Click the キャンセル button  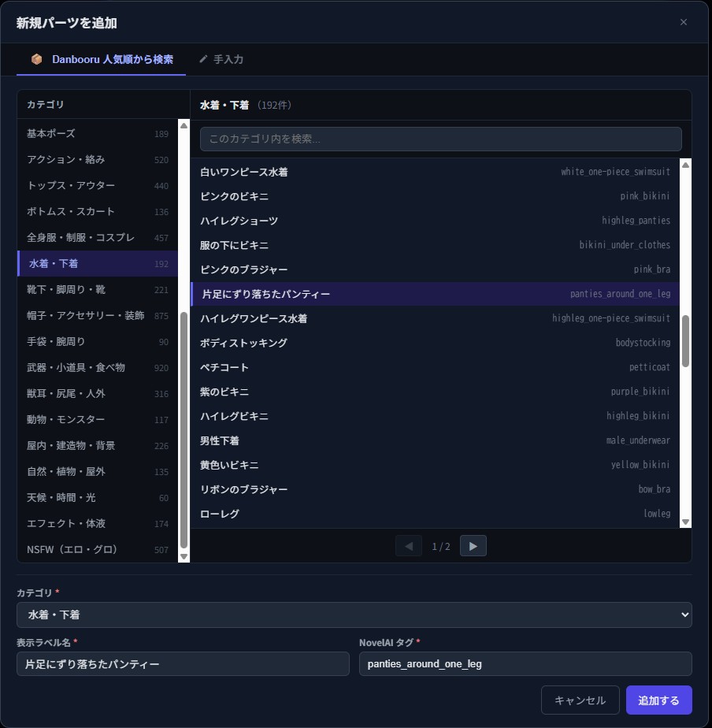pos(580,700)
